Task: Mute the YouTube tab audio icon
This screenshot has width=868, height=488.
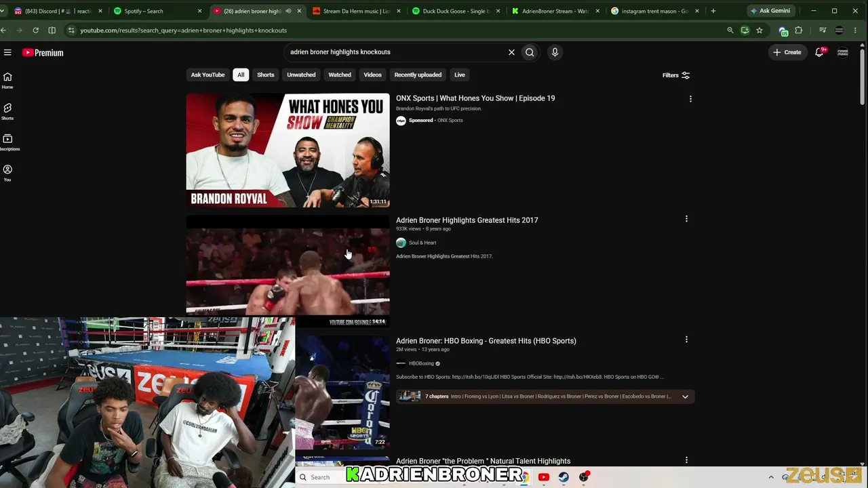Action: point(288,11)
